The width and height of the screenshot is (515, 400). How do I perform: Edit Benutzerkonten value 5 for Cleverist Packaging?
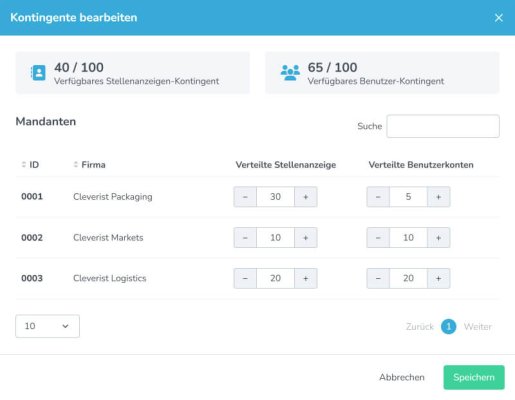click(x=408, y=197)
